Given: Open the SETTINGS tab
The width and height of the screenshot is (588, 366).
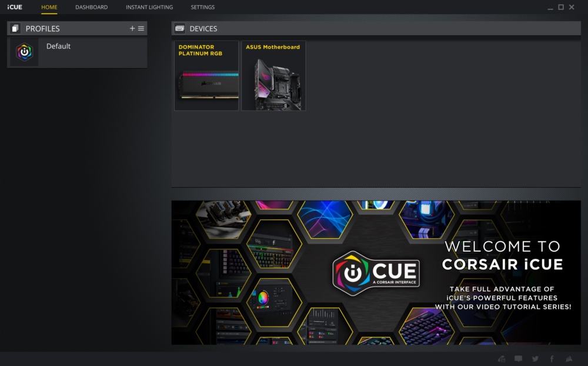Looking at the screenshot, I should point(202,7).
